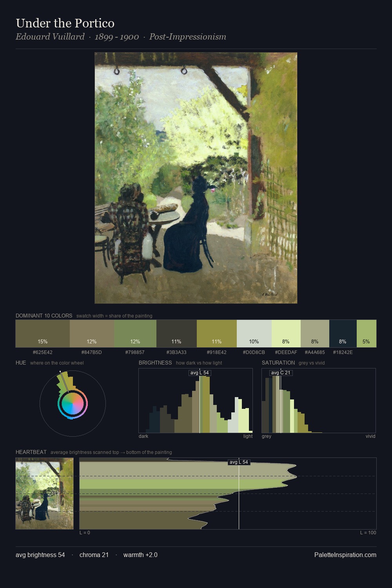Click the hex code #A4A685 text
This screenshot has height=588, width=392.
coord(315,352)
